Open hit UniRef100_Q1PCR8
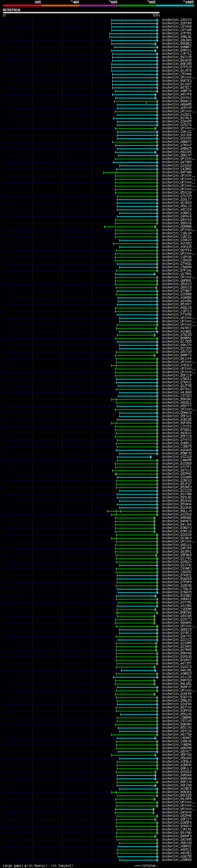The height and width of the screenshot is (868, 197). tap(176, 23)
